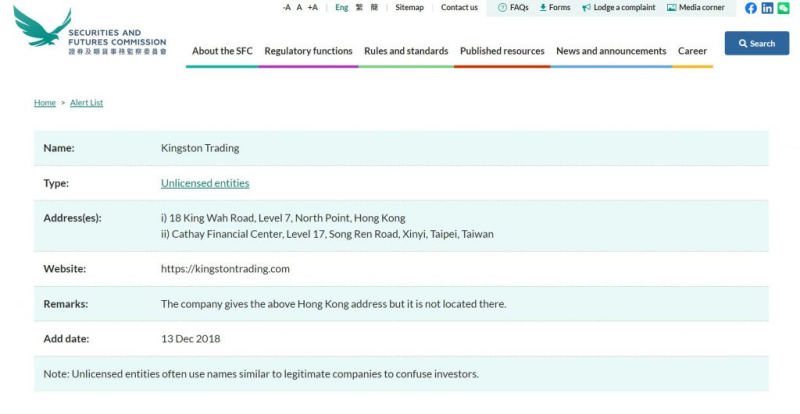Click the Name: row label

pos(59,148)
